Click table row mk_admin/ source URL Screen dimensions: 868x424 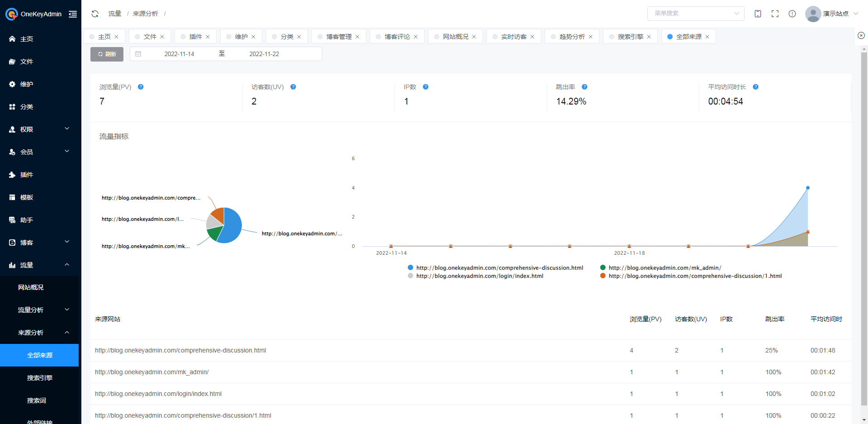[151, 372]
